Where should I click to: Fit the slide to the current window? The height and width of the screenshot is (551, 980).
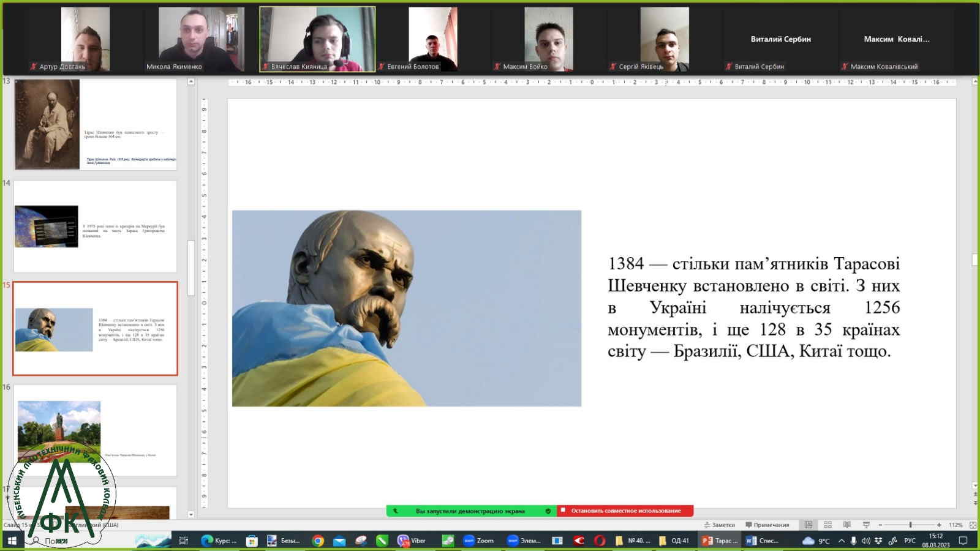[x=973, y=525]
